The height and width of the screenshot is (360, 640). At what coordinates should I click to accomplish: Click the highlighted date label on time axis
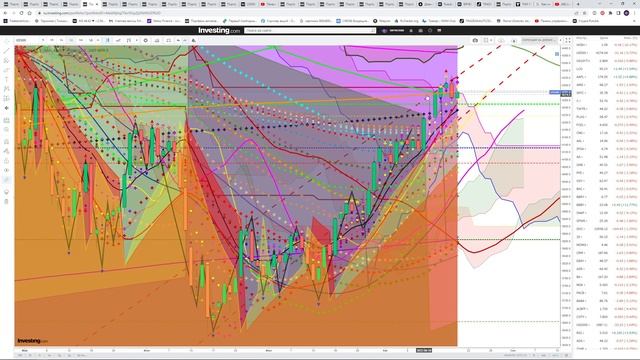tap(424, 350)
